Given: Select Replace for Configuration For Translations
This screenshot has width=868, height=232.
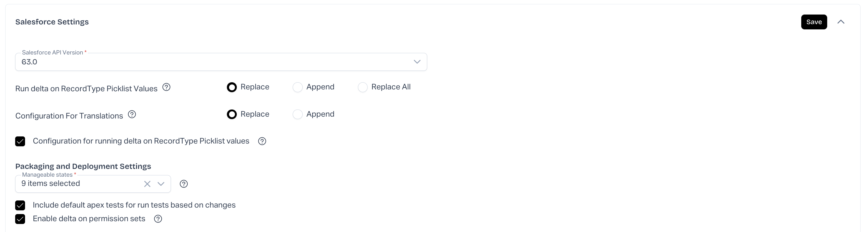Looking at the screenshot, I should (232, 115).
